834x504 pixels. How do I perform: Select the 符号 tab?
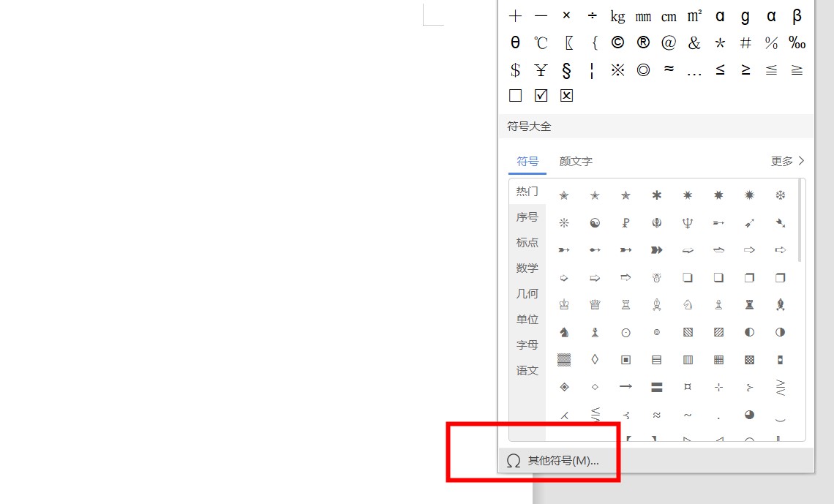click(527, 161)
